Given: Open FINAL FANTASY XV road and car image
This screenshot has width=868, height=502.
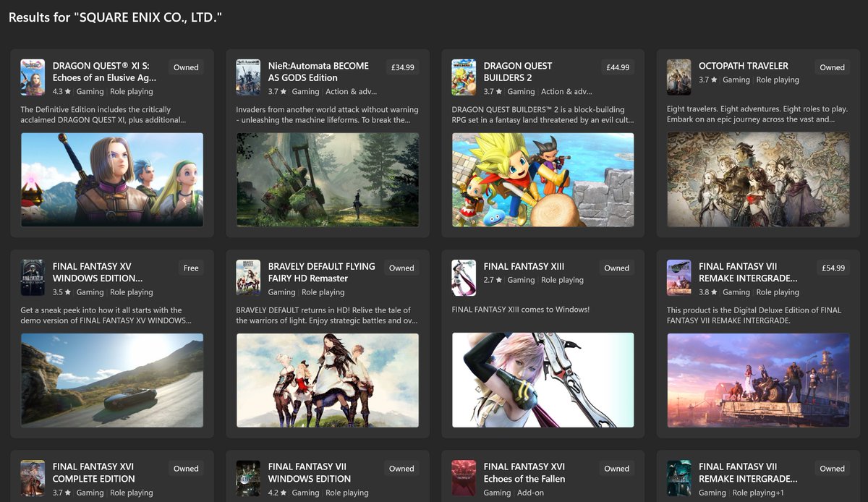Looking at the screenshot, I should [112, 380].
